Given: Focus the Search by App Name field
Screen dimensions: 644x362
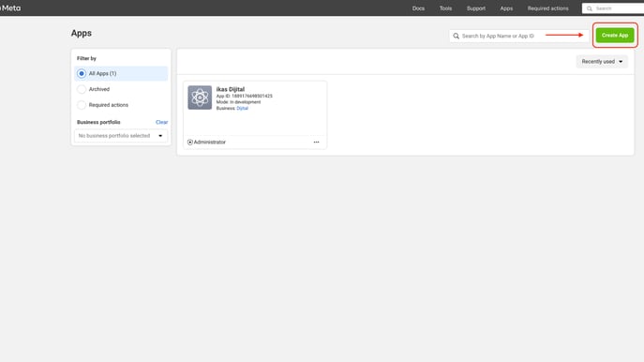Looking at the screenshot, I should (x=518, y=36).
